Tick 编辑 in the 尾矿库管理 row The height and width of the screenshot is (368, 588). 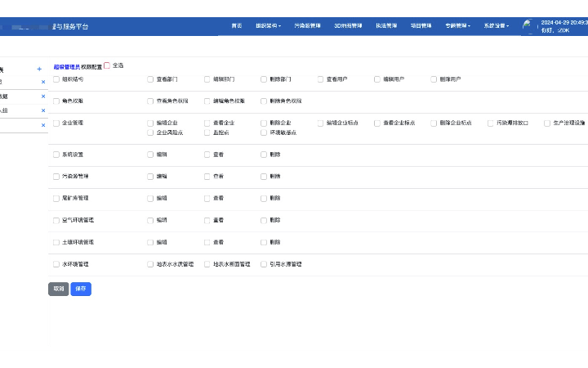click(x=150, y=198)
